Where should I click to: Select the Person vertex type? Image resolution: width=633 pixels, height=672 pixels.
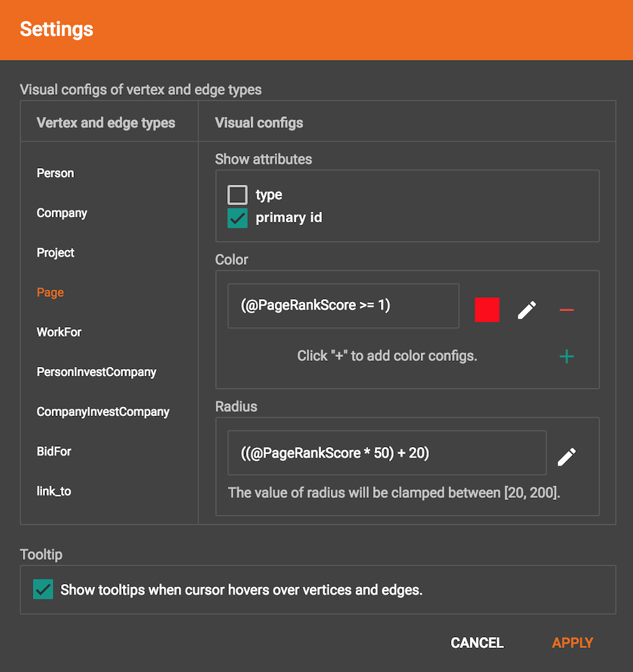[x=56, y=173]
